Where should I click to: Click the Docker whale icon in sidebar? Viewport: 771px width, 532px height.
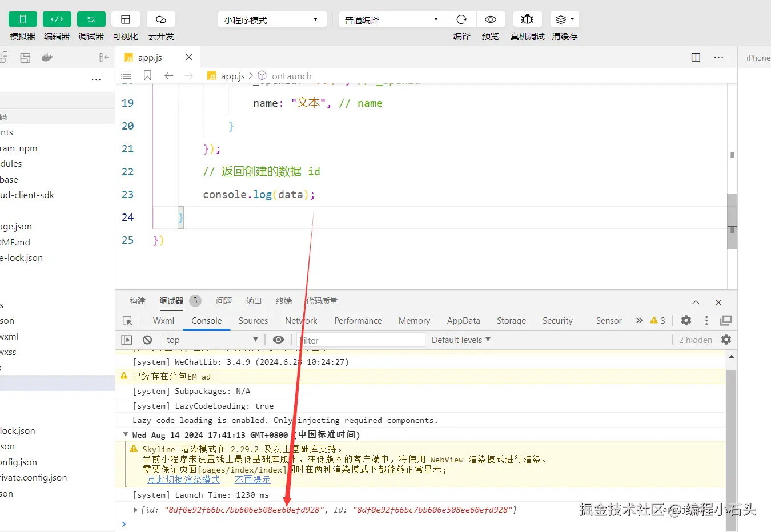(47, 58)
